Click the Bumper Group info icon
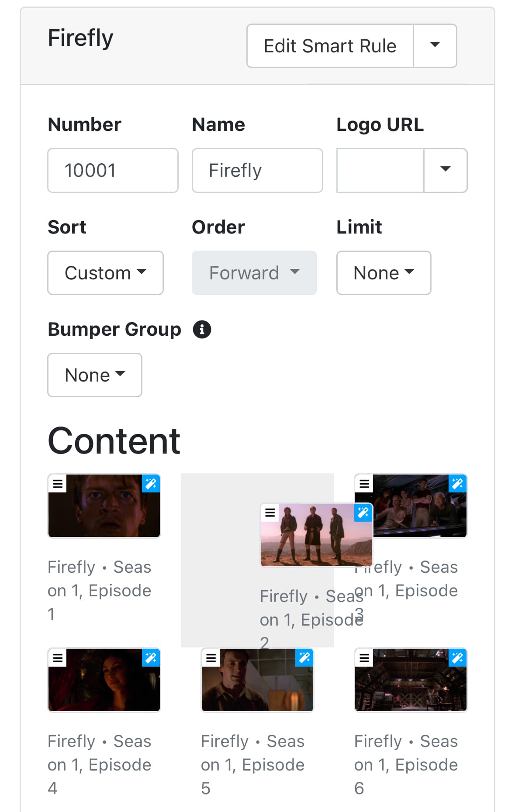Image resolution: width=515 pixels, height=812 pixels. pos(202,330)
